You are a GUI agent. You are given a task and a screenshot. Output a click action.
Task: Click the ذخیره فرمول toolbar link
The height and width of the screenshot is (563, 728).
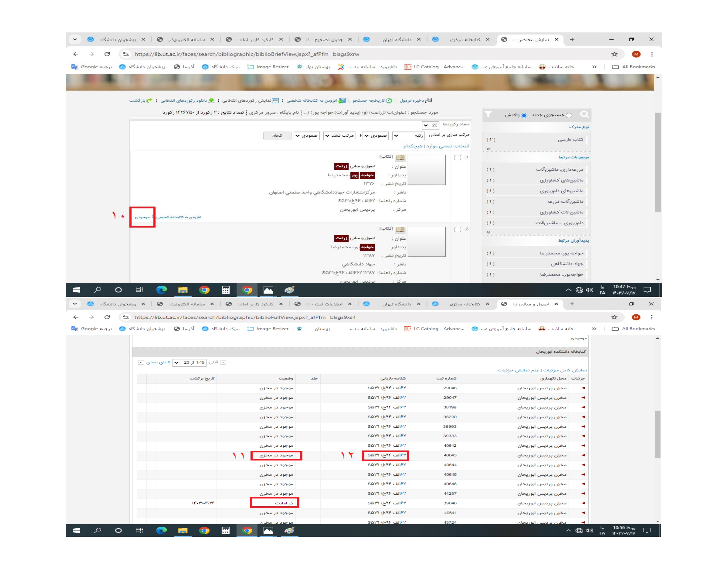(415, 100)
